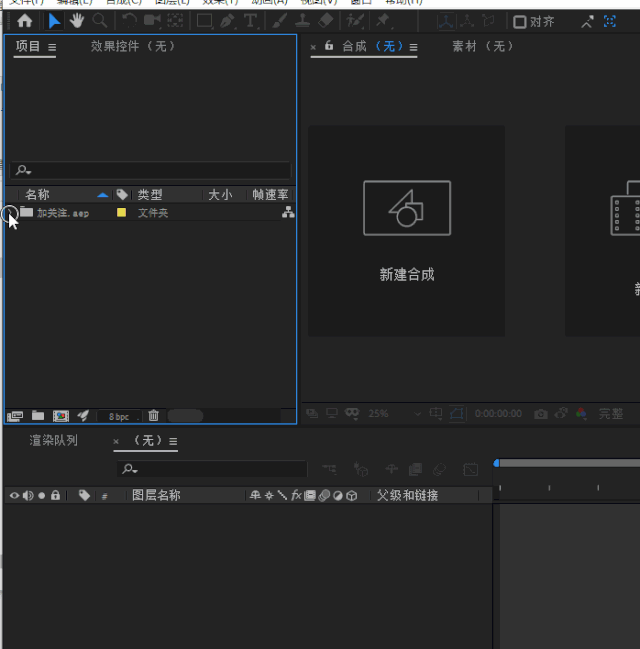Click the 新建合成 button

[407, 231]
